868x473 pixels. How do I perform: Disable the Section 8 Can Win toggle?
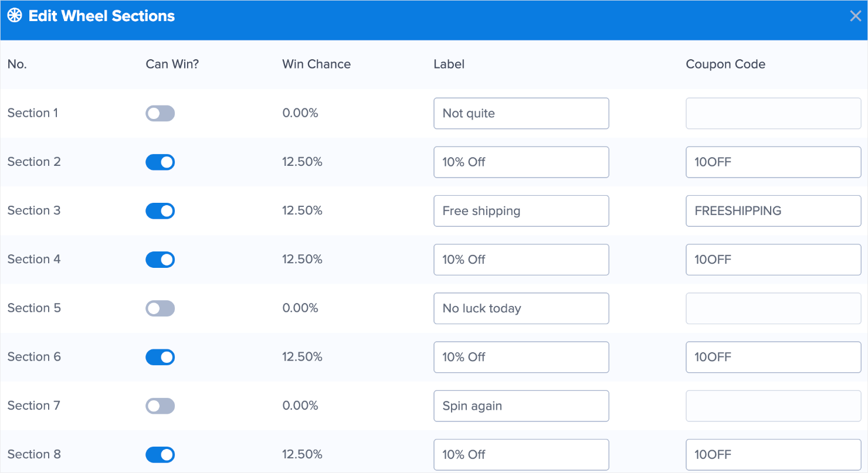(x=160, y=454)
